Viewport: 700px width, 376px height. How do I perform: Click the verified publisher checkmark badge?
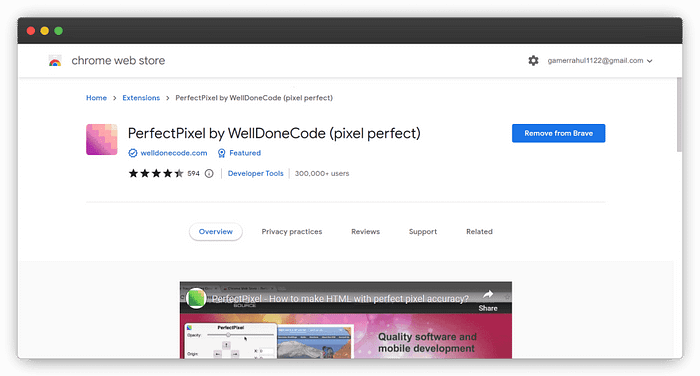point(133,153)
